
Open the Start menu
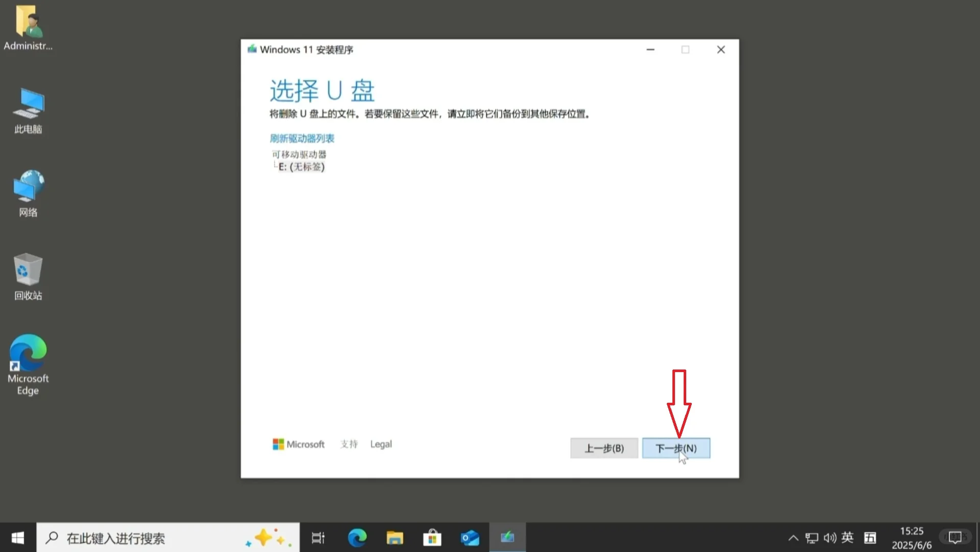(16, 537)
